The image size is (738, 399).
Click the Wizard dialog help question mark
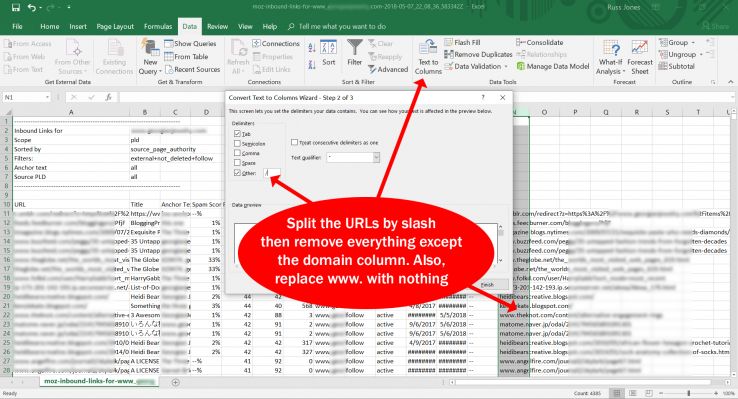483,97
